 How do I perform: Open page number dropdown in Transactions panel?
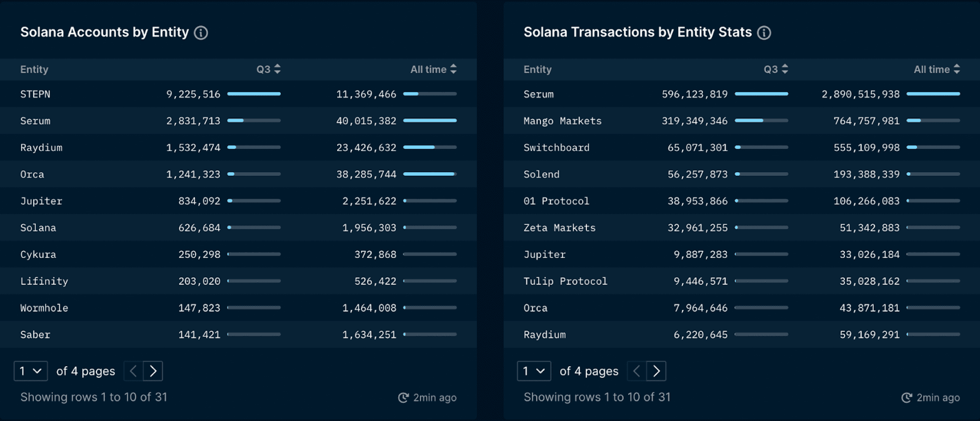coord(534,371)
